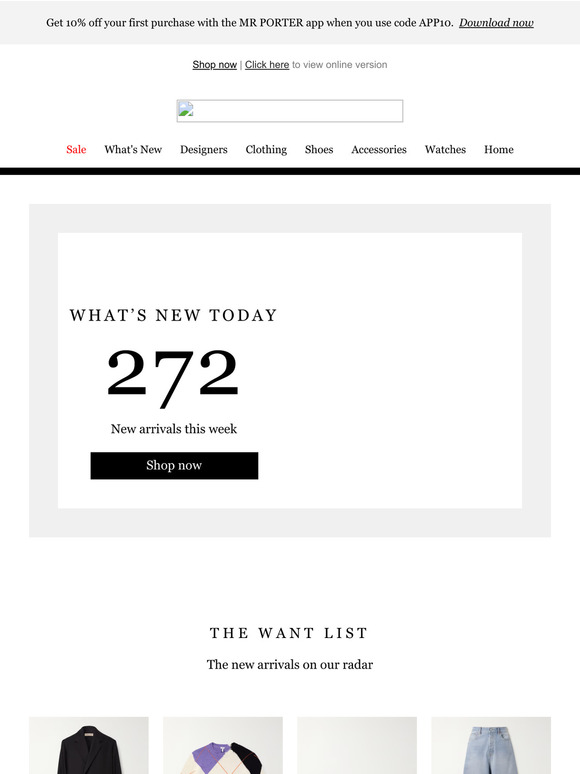Click the Download now app link
The image size is (580, 774).
pyautogui.click(x=496, y=23)
